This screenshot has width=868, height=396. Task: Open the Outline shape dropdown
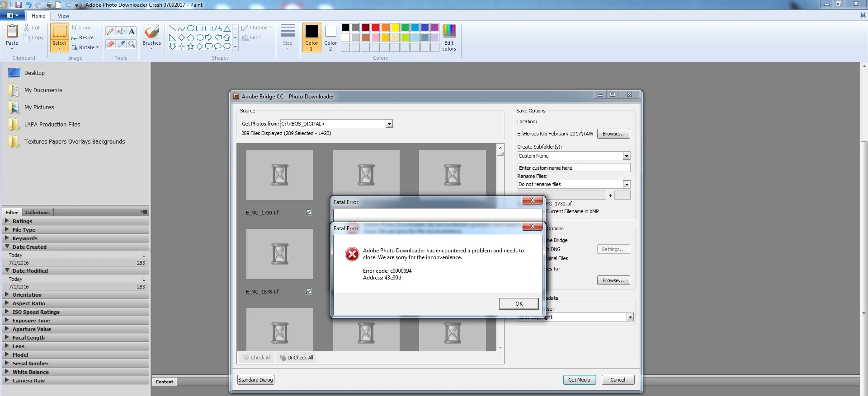[257, 28]
